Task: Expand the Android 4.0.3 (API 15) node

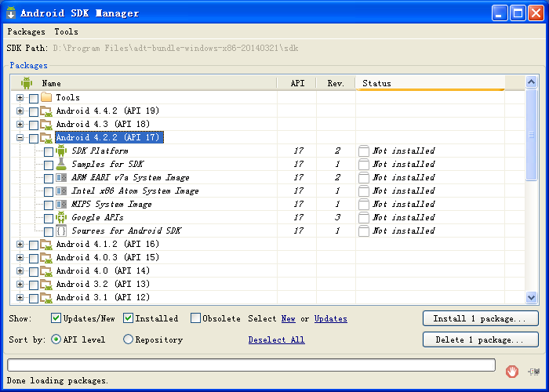Action: (x=20, y=258)
